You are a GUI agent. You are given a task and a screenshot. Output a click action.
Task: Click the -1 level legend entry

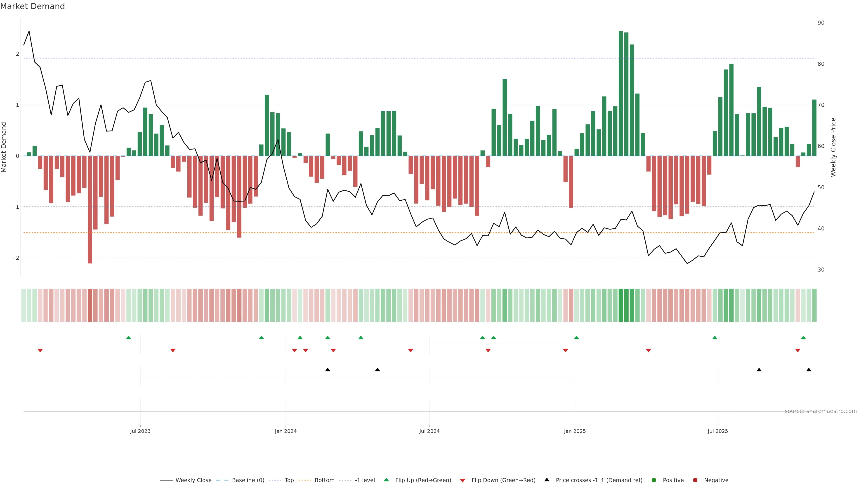pyautogui.click(x=365, y=480)
